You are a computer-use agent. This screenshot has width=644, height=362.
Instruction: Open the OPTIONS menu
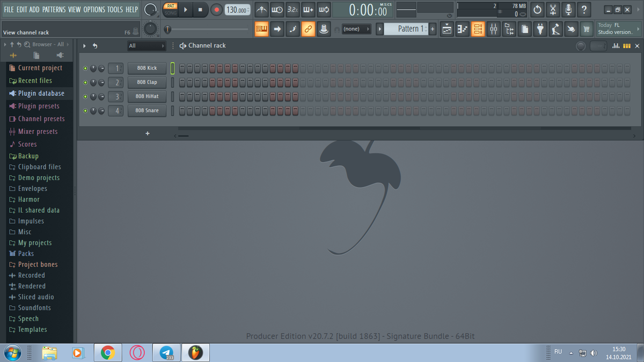pyautogui.click(x=94, y=10)
